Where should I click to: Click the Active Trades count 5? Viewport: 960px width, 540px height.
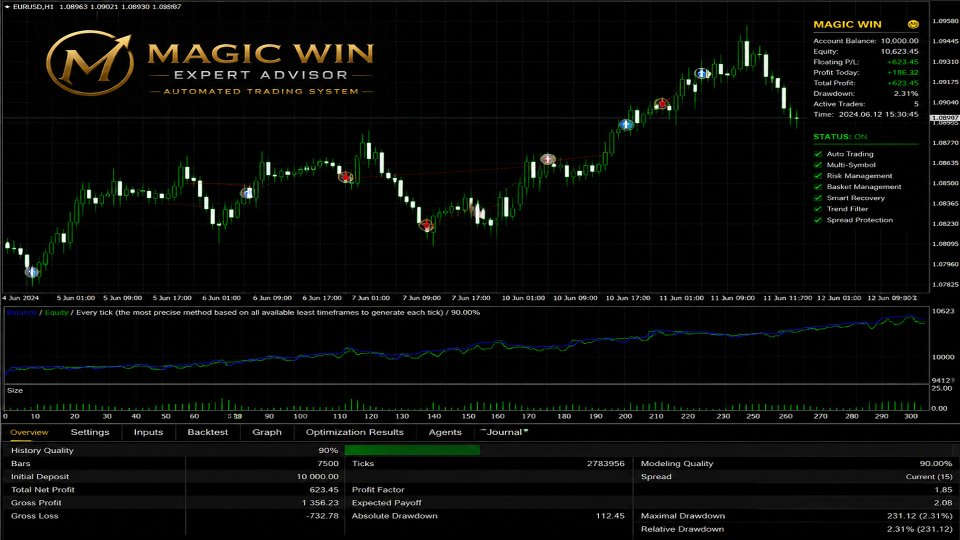[x=916, y=104]
